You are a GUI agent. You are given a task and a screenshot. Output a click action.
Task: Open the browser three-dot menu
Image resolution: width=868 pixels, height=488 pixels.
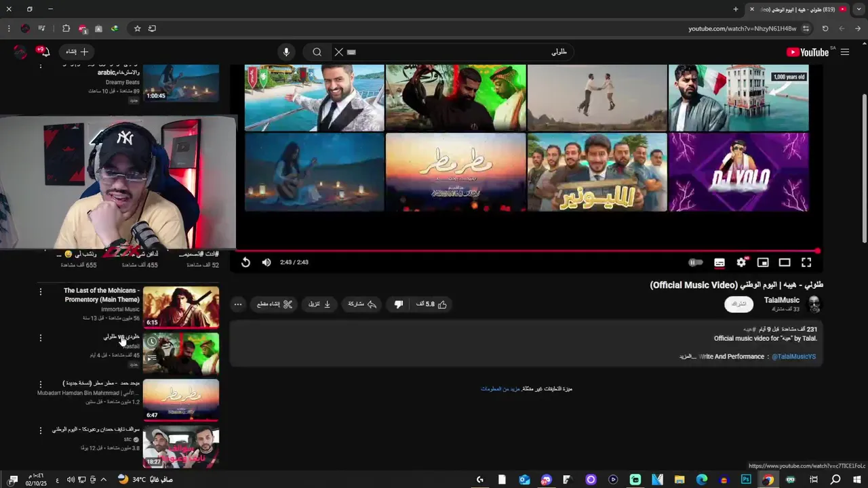coord(8,28)
